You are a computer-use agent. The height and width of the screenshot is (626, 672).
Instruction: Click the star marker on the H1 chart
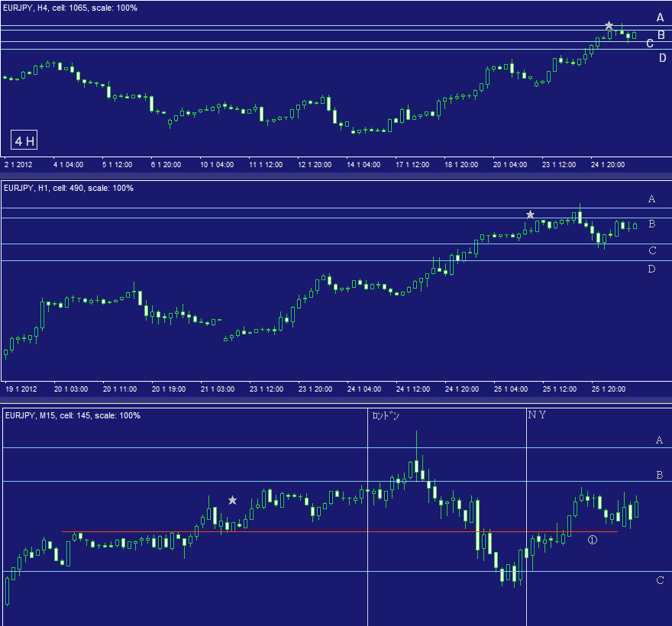click(530, 215)
